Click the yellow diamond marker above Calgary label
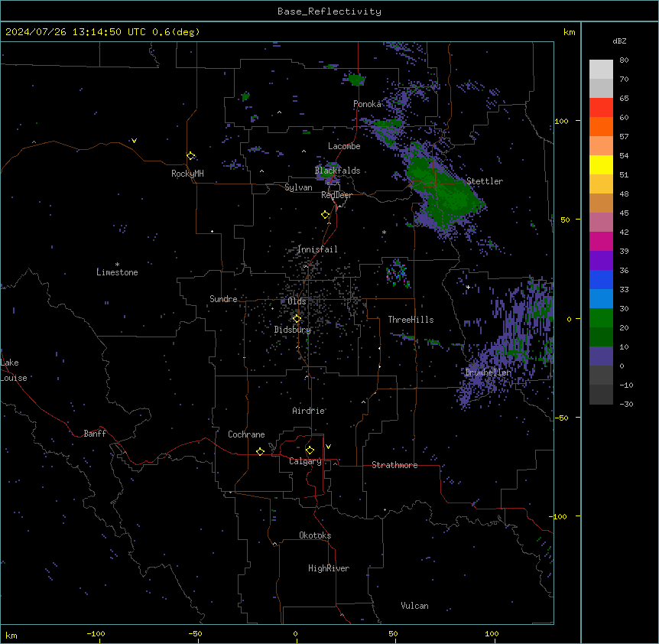The height and width of the screenshot is (644, 659). [x=310, y=450]
